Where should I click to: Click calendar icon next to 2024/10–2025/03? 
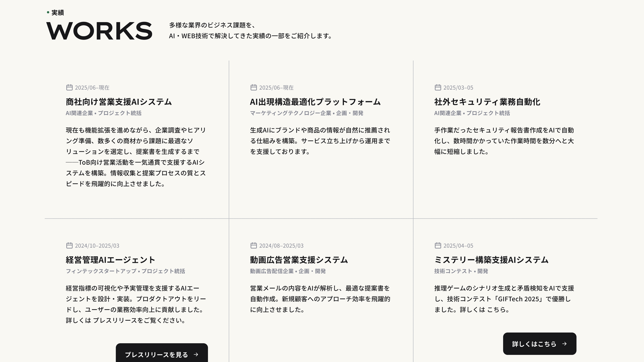coord(69,245)
